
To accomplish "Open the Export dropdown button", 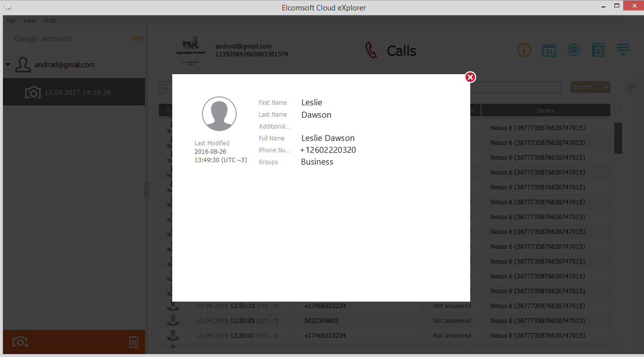I will [x=590, y=87].
